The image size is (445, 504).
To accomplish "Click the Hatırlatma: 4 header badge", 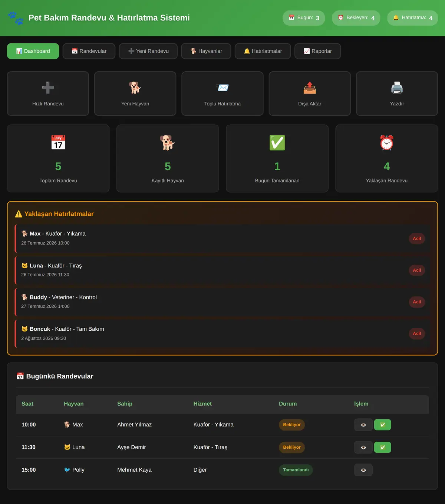I will 413,18.
